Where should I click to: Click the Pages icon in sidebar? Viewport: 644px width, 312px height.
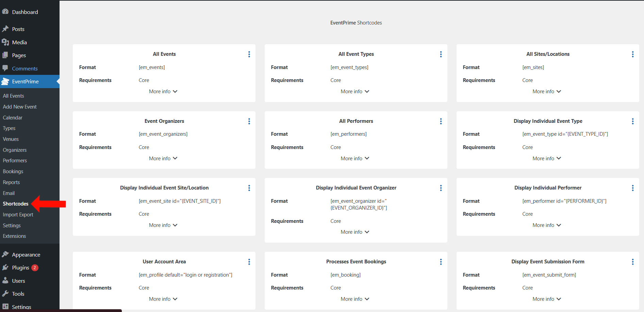click(5, 55)
